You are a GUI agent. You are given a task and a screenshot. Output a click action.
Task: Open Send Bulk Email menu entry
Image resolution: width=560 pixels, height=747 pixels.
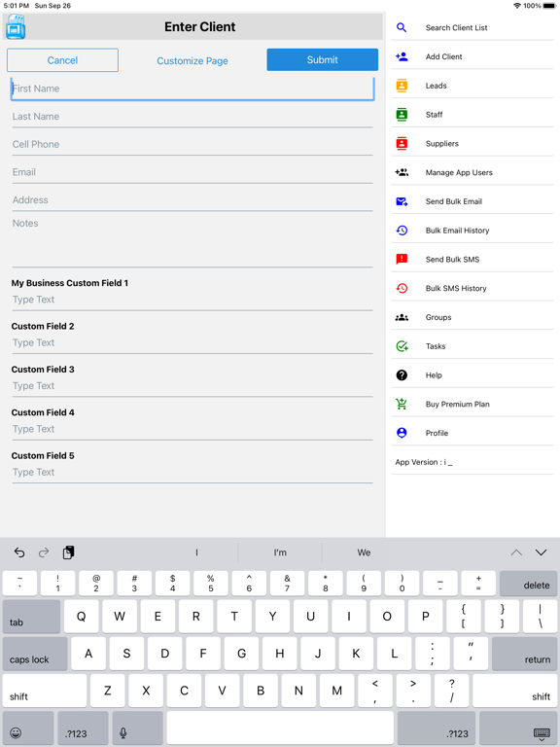coord(472,201)
